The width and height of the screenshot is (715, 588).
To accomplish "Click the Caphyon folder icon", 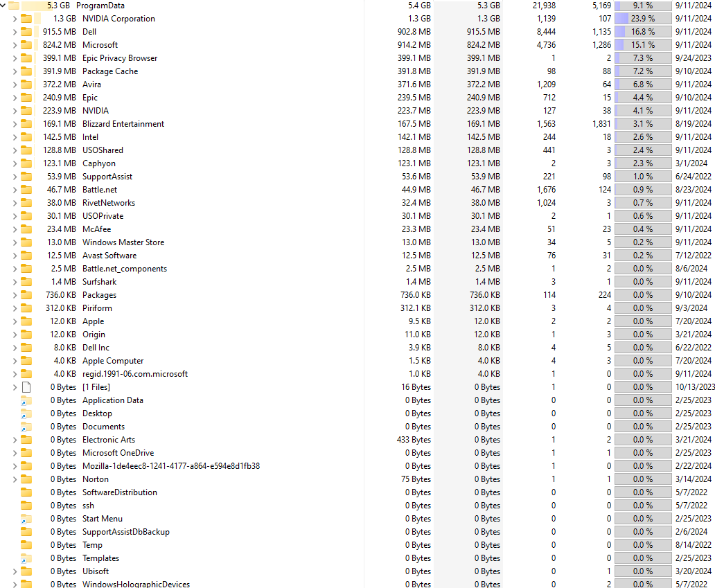I will coord(26,163).
